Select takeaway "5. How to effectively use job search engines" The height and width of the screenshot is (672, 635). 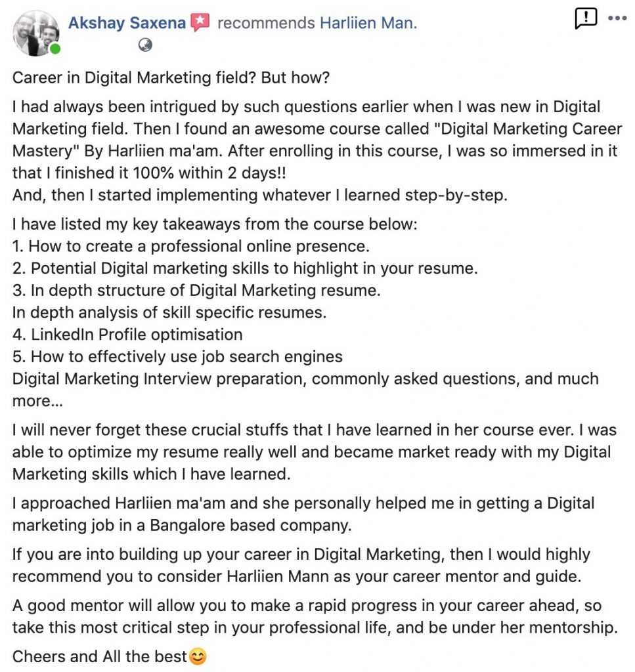click(177, 357)
